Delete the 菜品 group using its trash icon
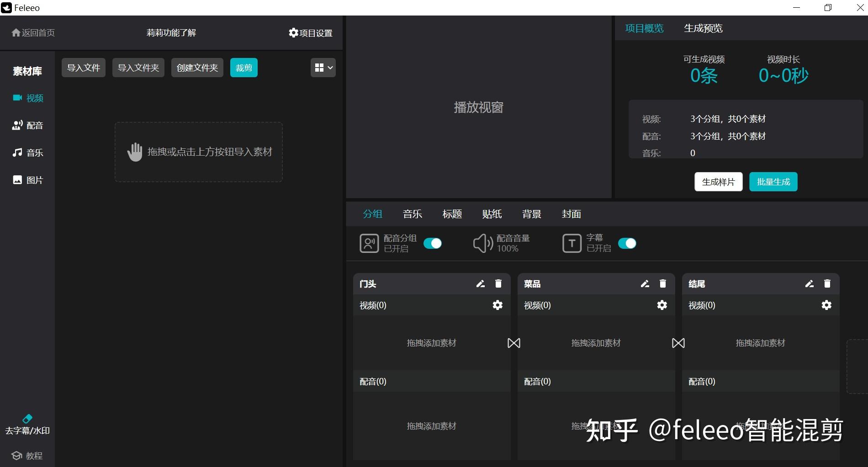The height and width of the screenshot is (467, 868). click(x=663, y=283)
